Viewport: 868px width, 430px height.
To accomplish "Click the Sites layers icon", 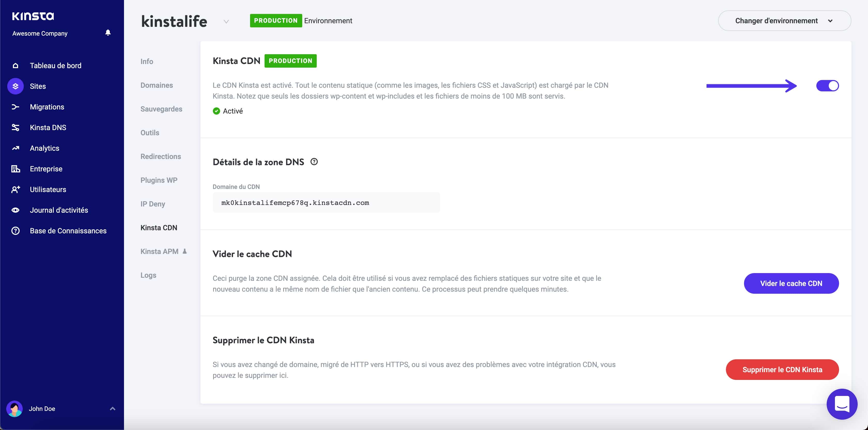I will pyautogui.click(x=16, y=86).
